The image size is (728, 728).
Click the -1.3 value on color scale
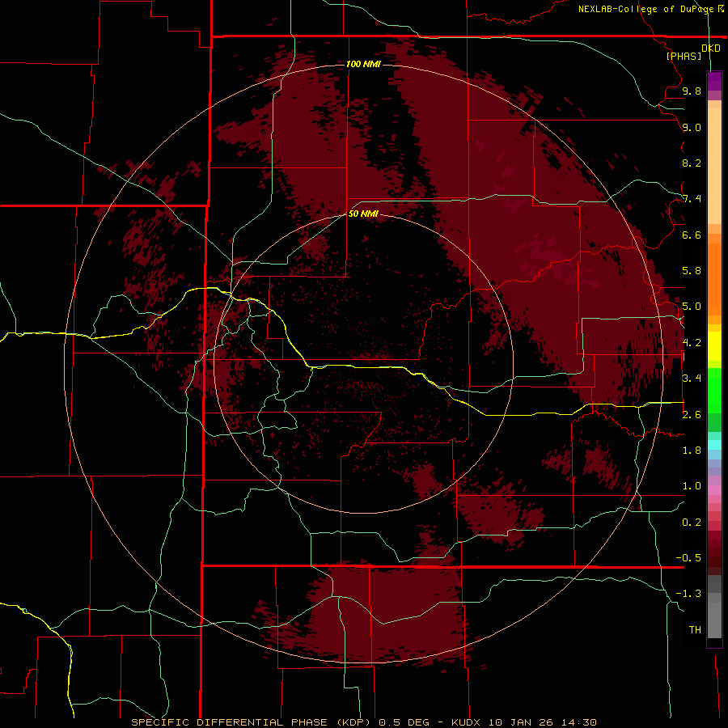pos(688,594)
